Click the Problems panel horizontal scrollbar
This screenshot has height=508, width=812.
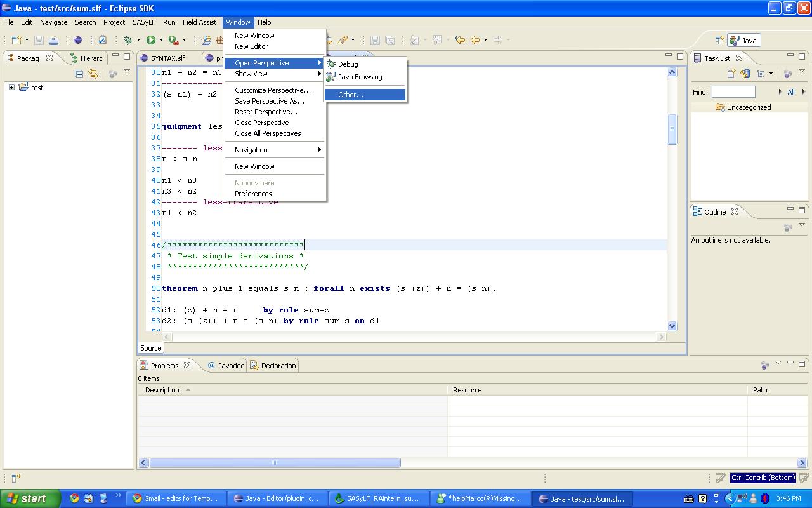click(275, 463)
